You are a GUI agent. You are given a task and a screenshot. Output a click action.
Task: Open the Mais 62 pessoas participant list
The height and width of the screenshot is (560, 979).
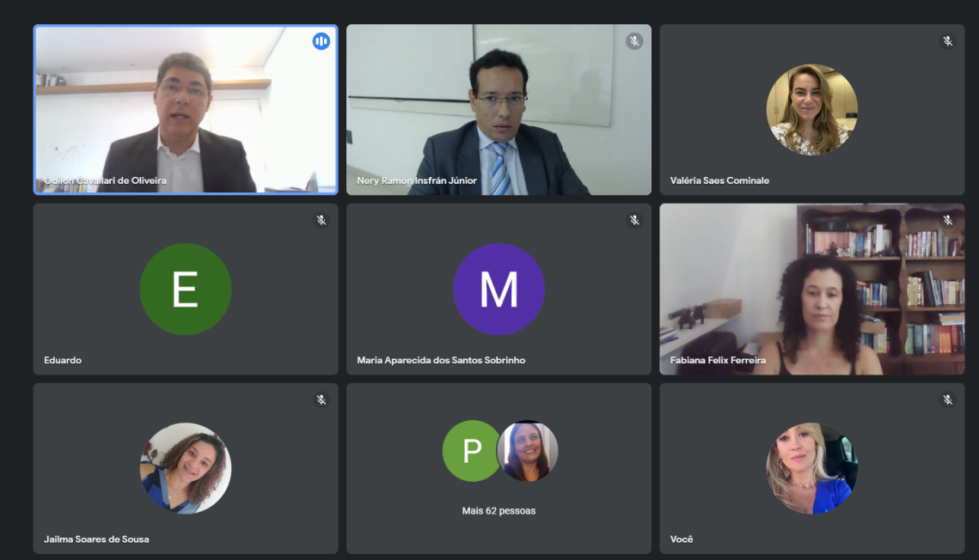499,511
